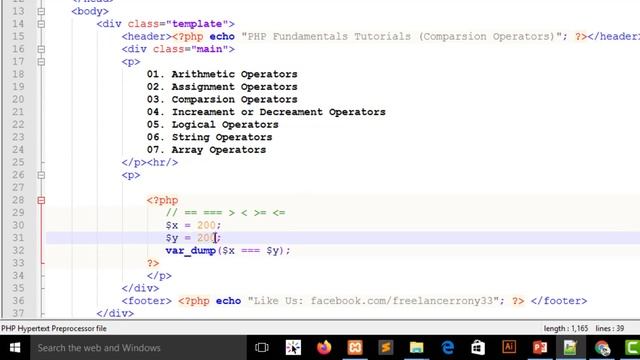
Task: Click the closing ?> tag on line 33
Action: point(153,263)
